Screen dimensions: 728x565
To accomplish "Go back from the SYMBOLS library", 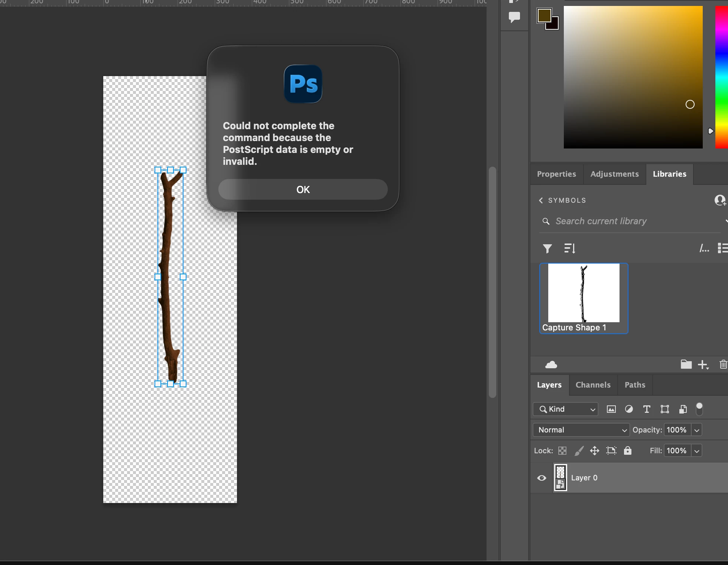I will (541, 200).
